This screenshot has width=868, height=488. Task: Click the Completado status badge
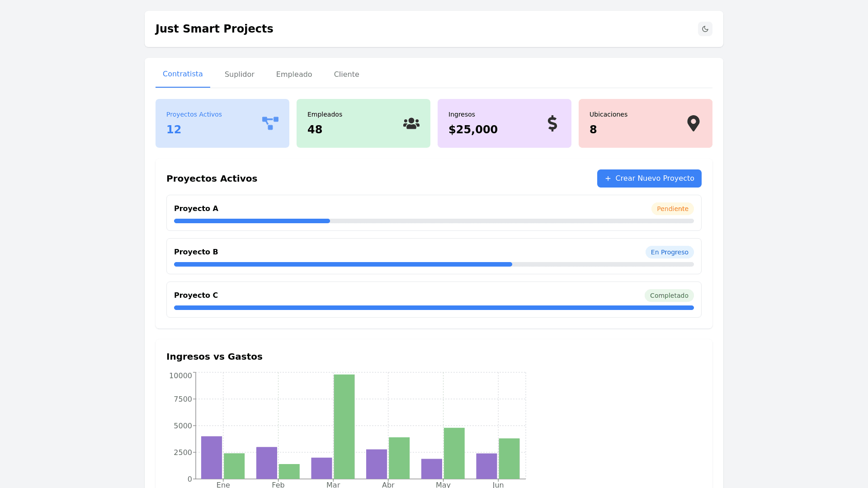[669, 296]
